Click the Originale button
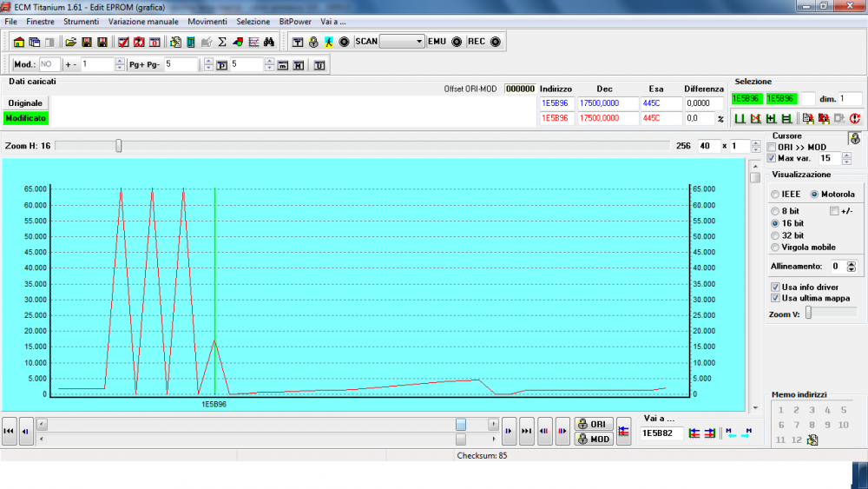Viewport: 868px width, 489px height. 25,103
